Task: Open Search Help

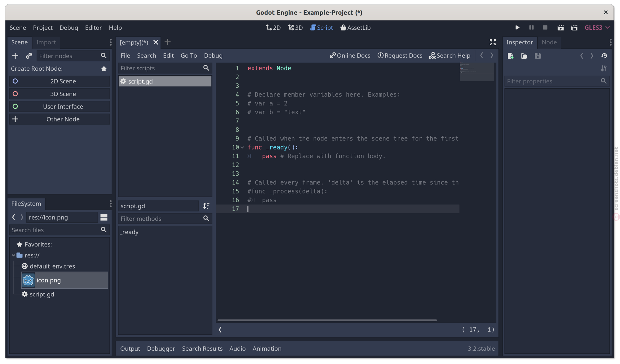Action: pyautogui.click(x=450, y=55)
